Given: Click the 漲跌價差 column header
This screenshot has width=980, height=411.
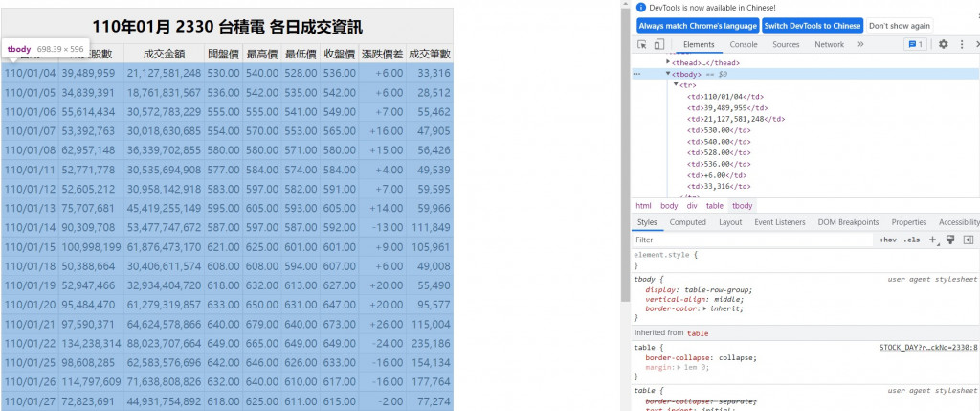Looking at the screenshot, I should [x=383, y=54].
